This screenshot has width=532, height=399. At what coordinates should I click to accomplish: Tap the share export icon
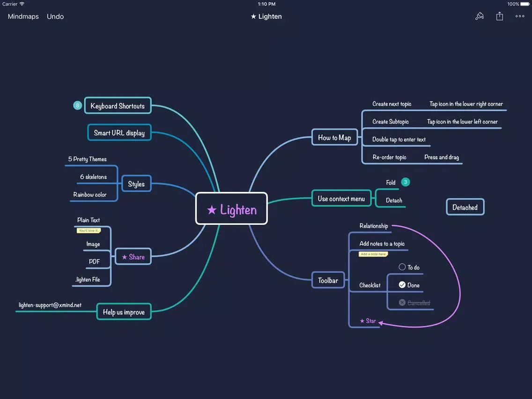(500, 16)
